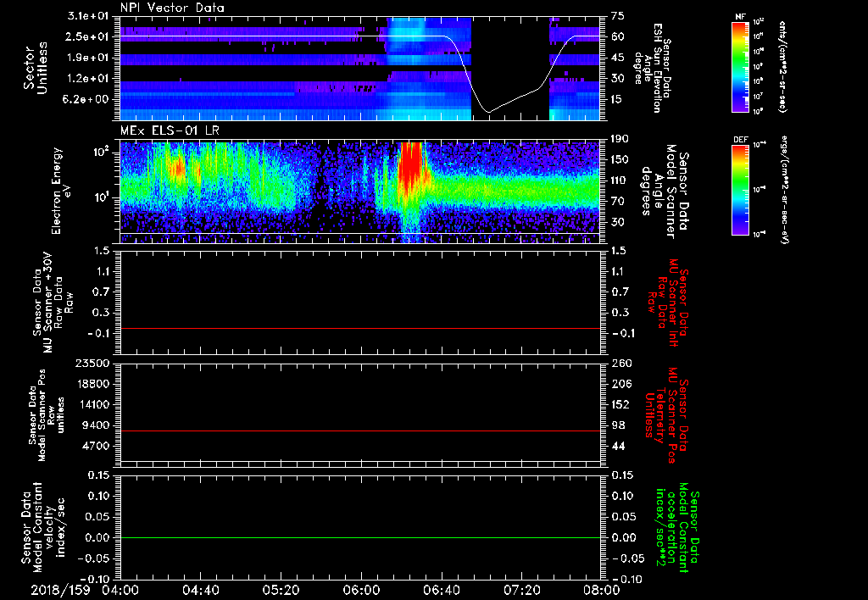Screen dimensions: 868x600
Task: Select the "NPI Vector Data" panel title
Action: pyautogui.click(x=172, y=8)
